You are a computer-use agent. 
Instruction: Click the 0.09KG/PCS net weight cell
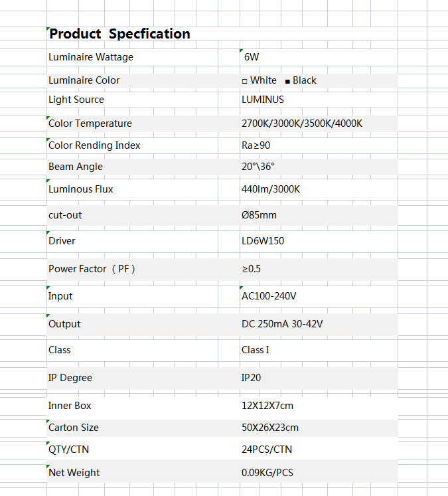coord(267,473)
